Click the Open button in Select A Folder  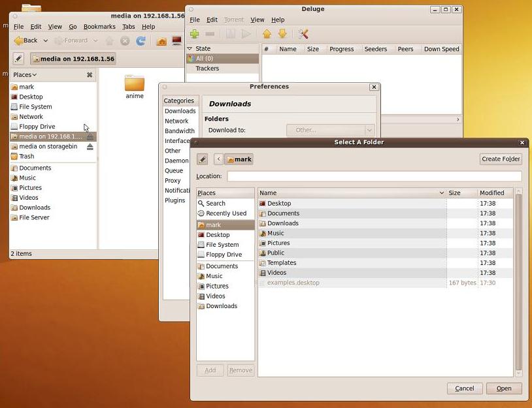coord(504,388)
